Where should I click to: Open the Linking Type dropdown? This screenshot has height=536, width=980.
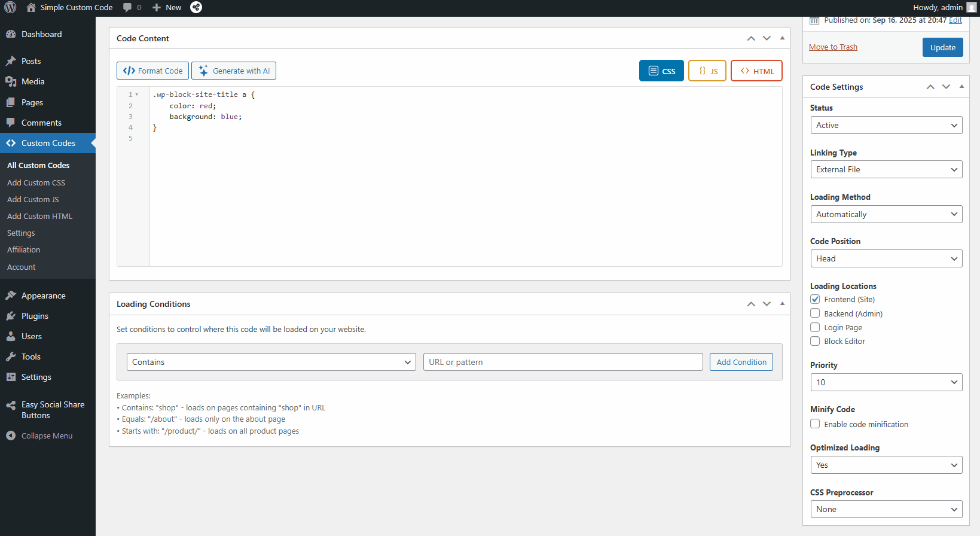click(x=886, y=169)
